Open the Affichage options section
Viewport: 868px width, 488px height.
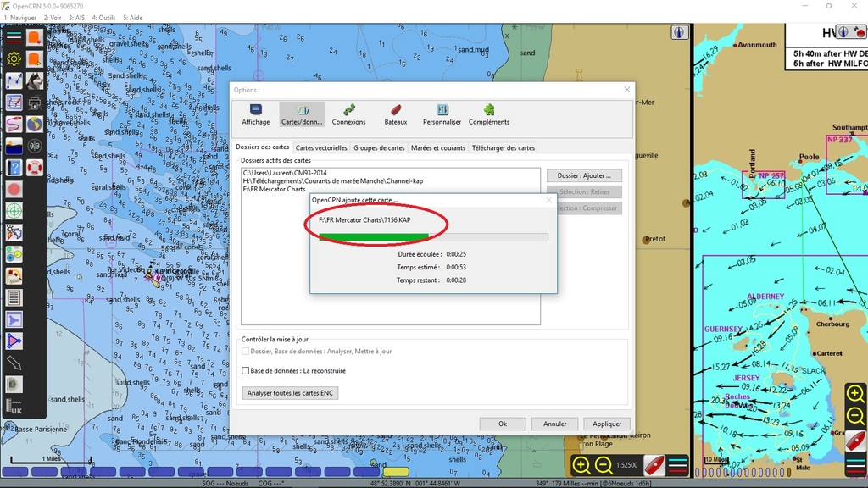point(256,114)
